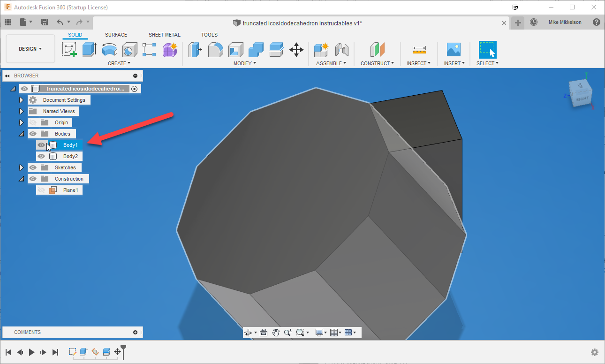Select the Press Pull tool
The image size is (605, 364).
pos(195,49)
